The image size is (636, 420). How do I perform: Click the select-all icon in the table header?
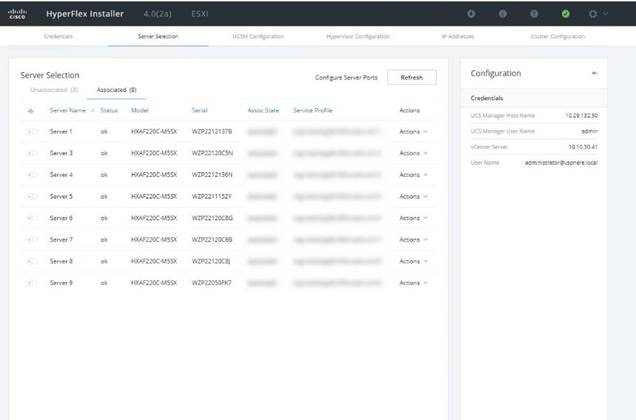[31, 111]
